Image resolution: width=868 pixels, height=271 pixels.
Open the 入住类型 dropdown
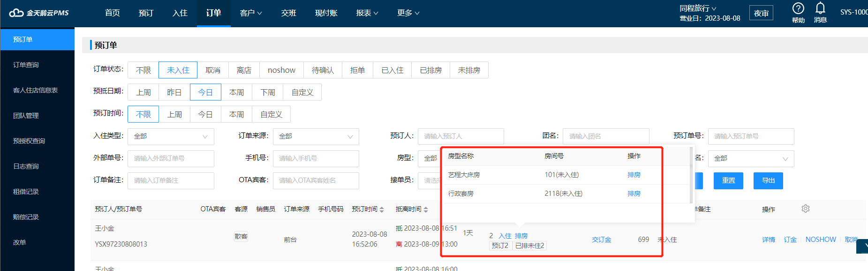click(x=171, y=136)
